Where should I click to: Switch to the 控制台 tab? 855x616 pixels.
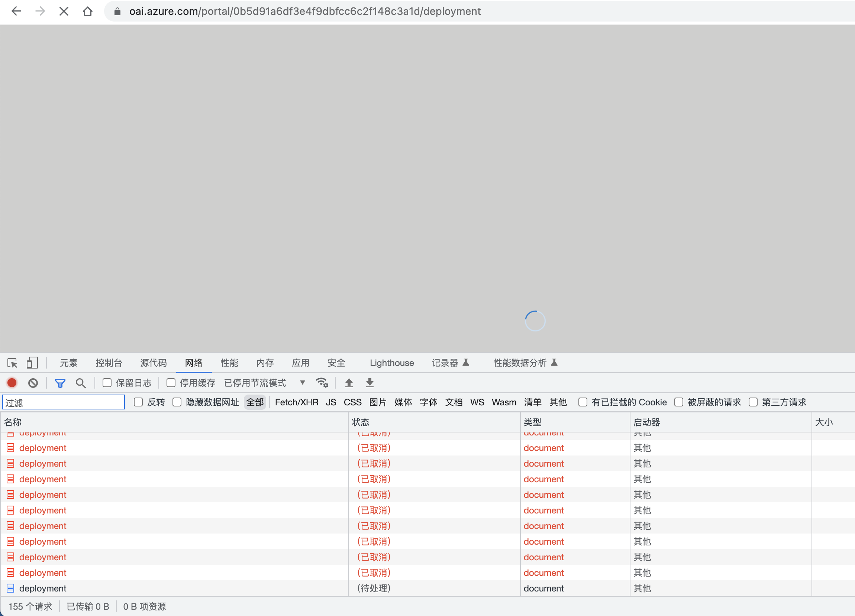109,363
